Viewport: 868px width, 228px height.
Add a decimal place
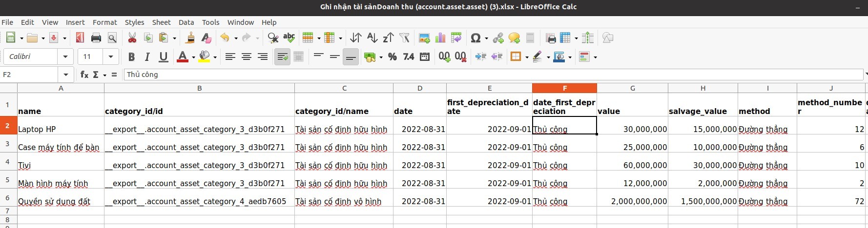(444, 57)
